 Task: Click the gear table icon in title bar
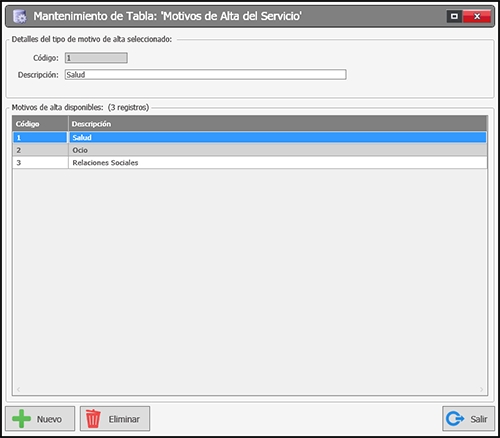(20, 16)
